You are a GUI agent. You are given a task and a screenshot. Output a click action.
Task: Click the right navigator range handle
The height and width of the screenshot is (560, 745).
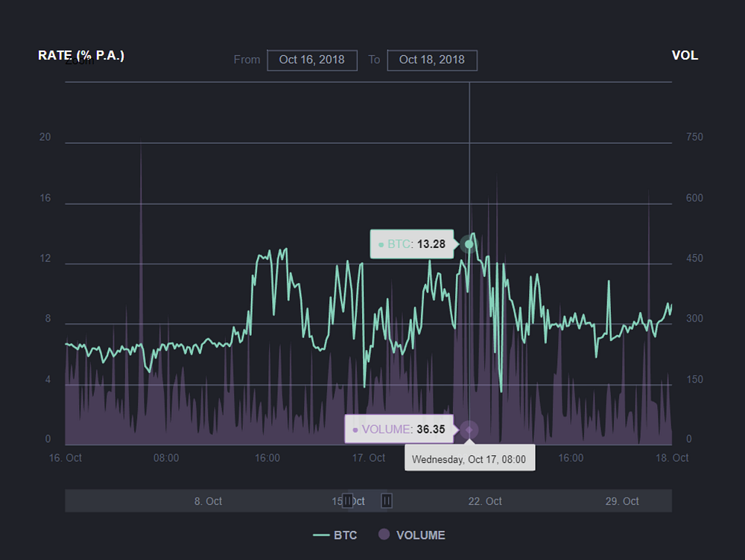point(387,501)
